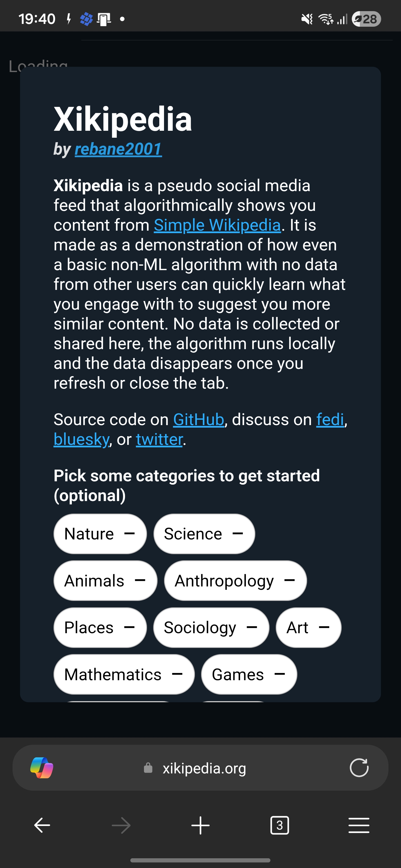The image size is (401, 868).
Task: Follow the Simple Wikipedia link
Action: (217, 225)
